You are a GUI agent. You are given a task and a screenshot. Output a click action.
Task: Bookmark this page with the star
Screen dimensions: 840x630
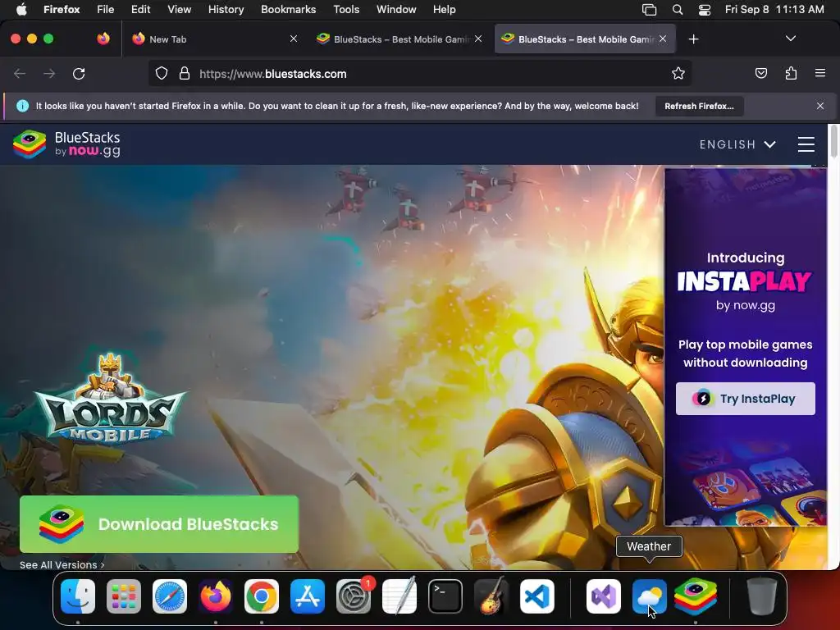pos(678,73)
